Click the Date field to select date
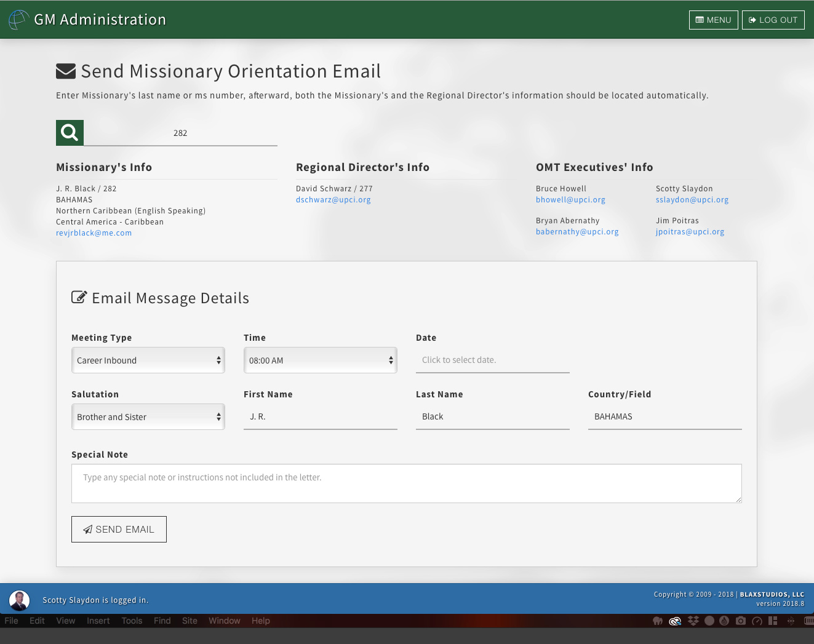 tap(492, 360)
